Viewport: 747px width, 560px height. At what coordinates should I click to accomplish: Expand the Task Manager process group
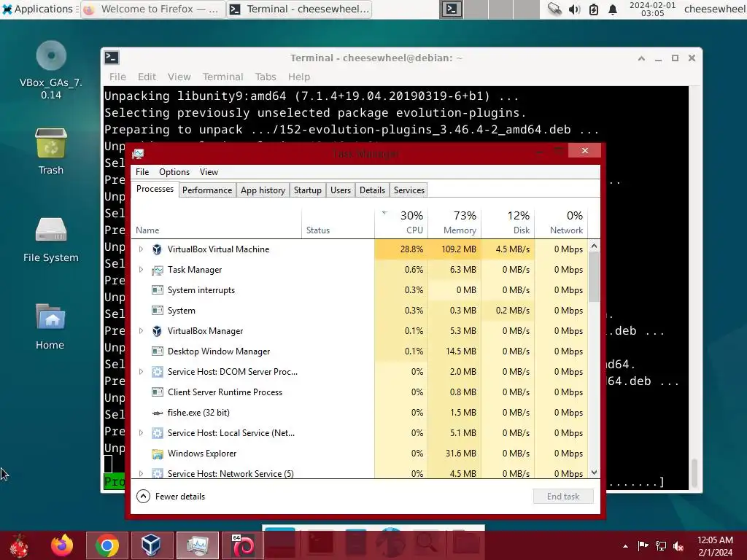141,270
